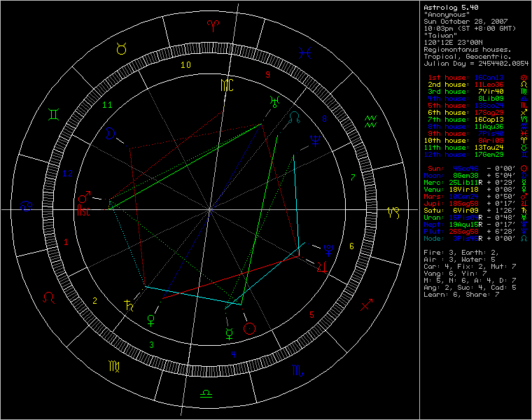Click house number 1 in the wheel
532x420 pixels.
[66, 242]
